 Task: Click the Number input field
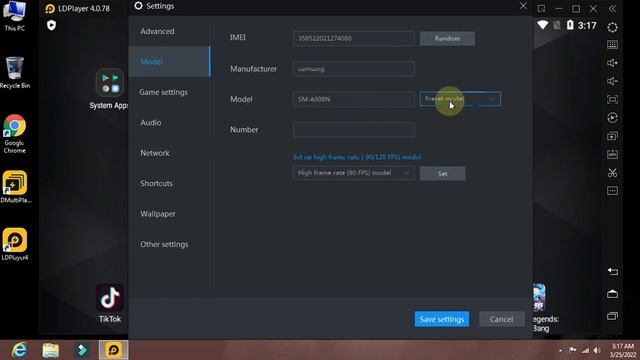(353, 130)
